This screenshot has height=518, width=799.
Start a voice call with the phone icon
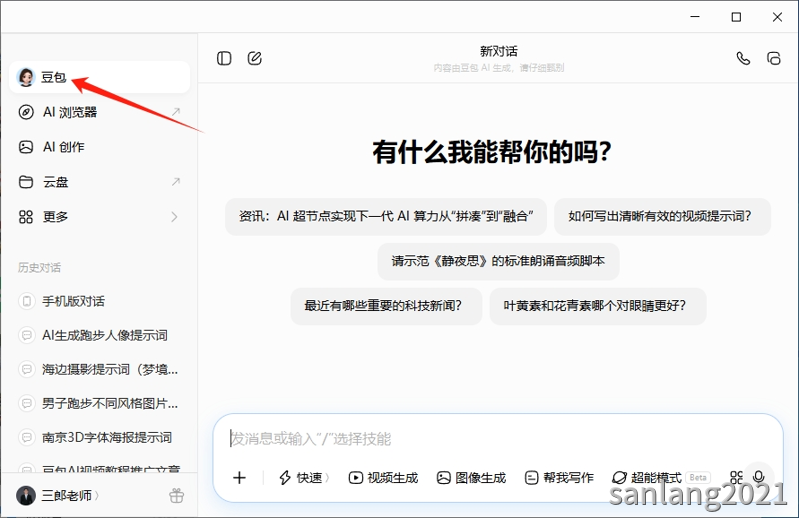(743, 59)
